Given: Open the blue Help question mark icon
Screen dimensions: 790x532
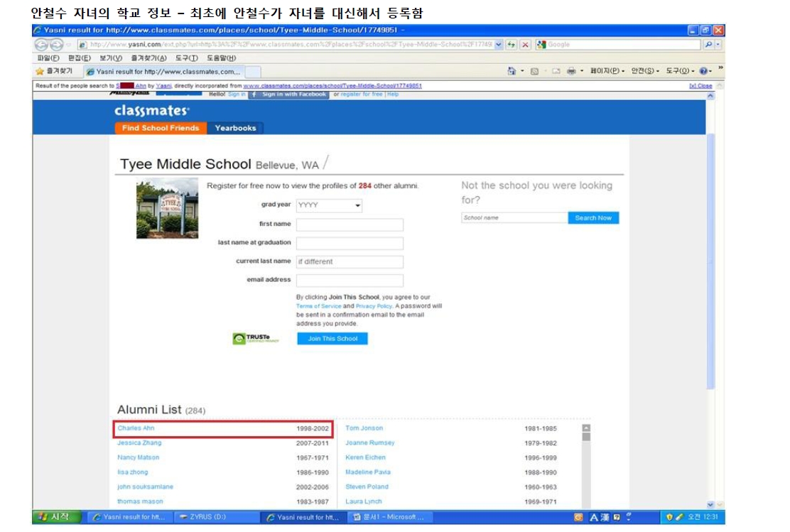Looking at the screenshot, I should pyautogui.click(x=703, y=71).
